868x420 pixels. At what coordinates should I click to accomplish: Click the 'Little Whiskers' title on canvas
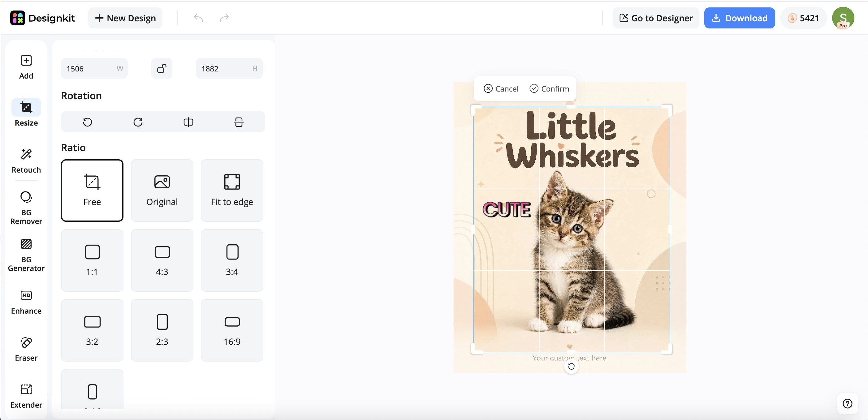[x=572, y=140]
